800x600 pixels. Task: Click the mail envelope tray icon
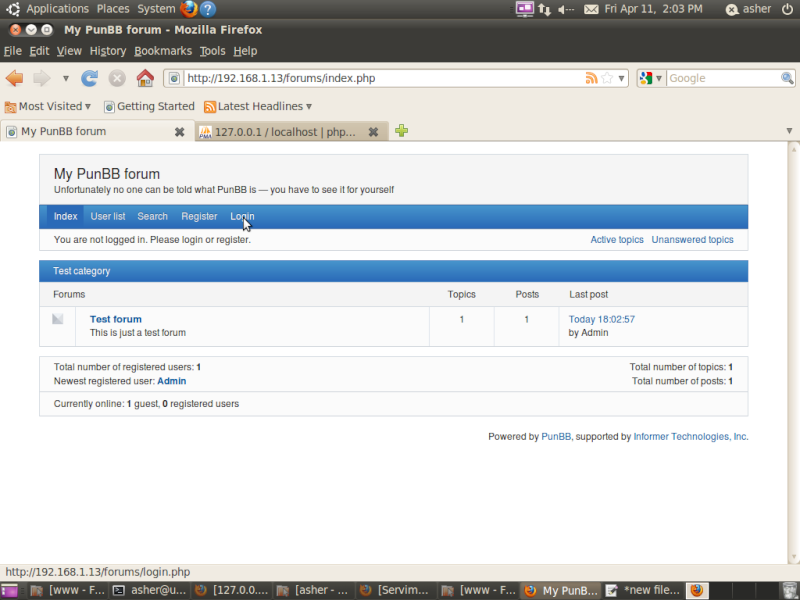point(591,9)
